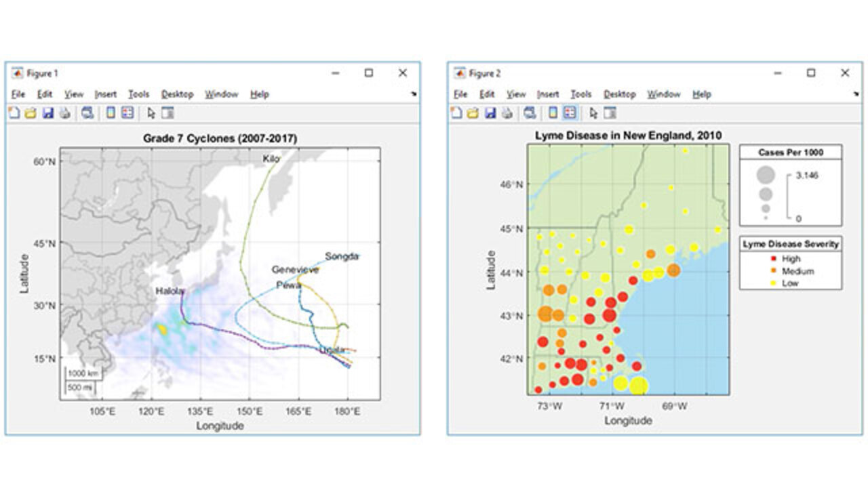Click the Kilo cyclone label on the map
This screenshot has width=868, height=488.
coord(271,159)
